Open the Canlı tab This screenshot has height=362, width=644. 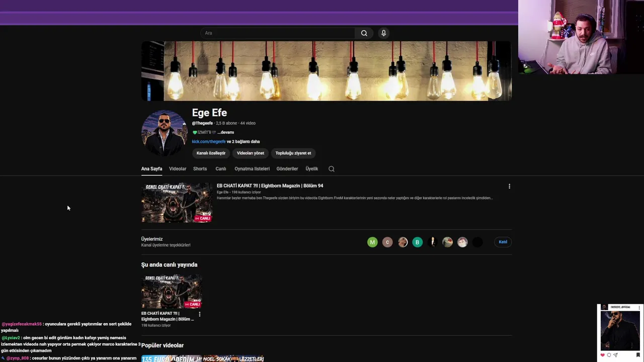pyautogui.click(x=221, y=169)
